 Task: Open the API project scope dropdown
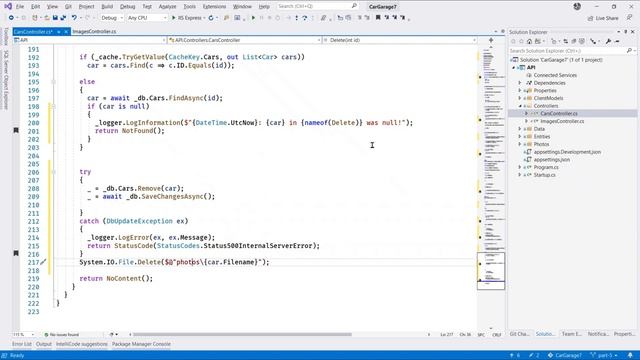(89, 40)
